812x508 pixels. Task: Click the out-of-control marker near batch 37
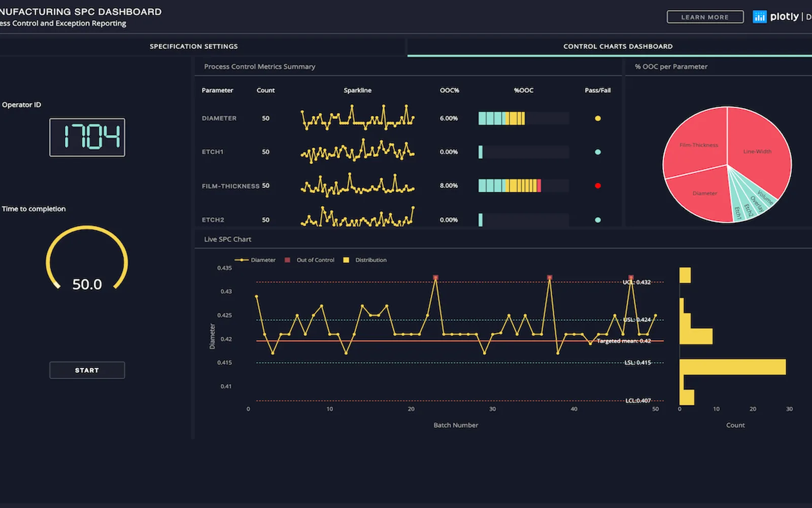pyautogui.click(x=550, y=278)
